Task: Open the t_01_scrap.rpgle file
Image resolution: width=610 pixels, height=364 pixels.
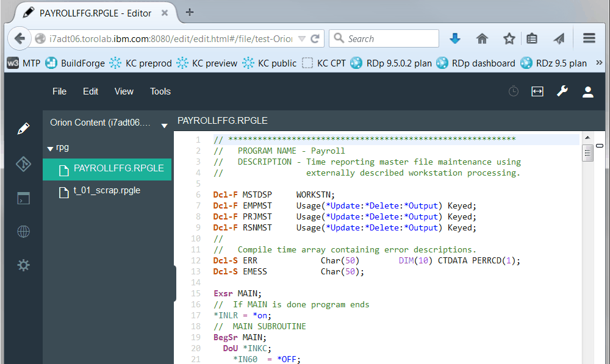Action: tap(107, 190)
